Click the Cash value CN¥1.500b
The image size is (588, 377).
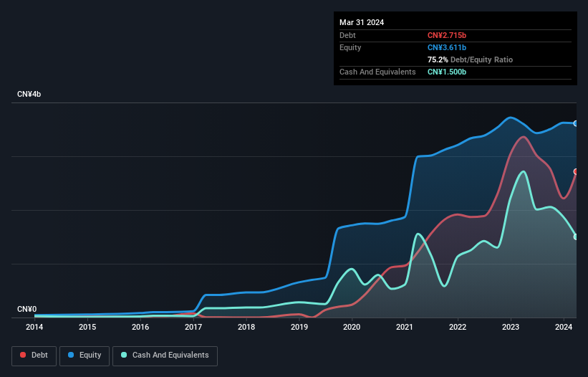(447, 72)
